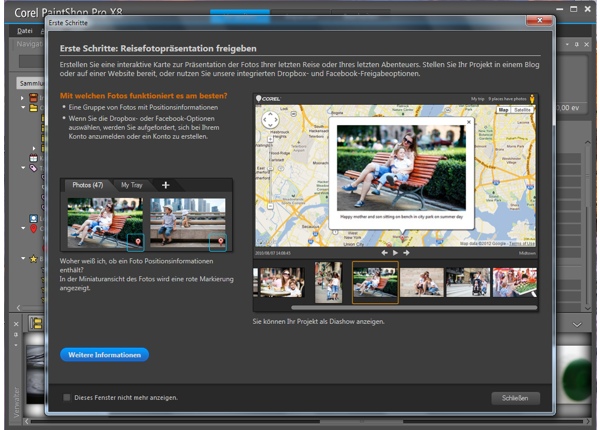The height and width of the screenshot is (430, 600).
Task: Click the map zoom-out minus button
Action: coord(270,206)
